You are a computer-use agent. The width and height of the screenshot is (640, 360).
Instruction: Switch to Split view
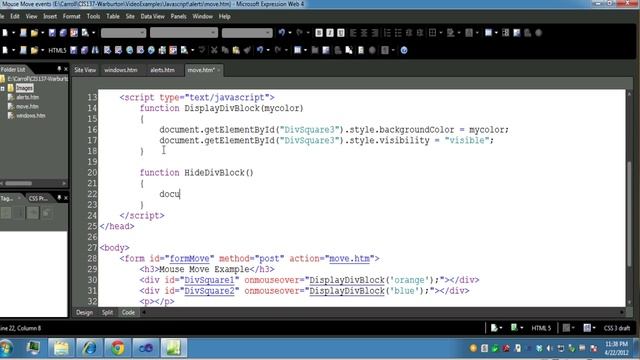107,312
